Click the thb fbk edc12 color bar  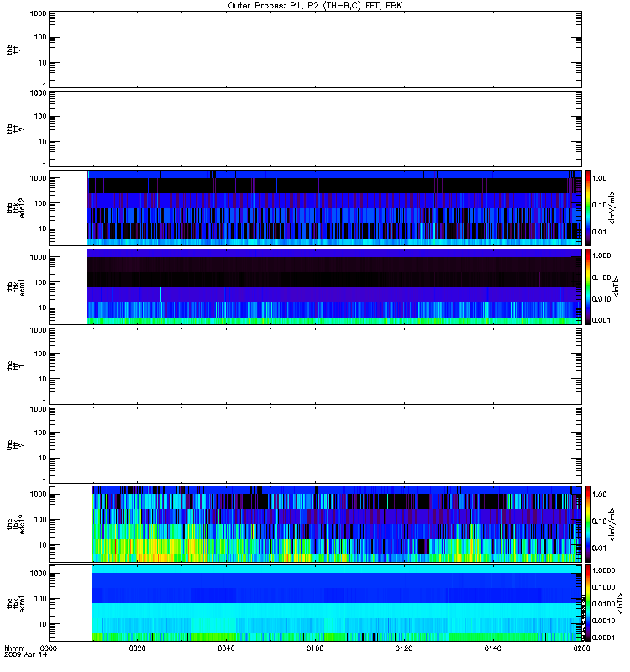[x=588, y=207]
